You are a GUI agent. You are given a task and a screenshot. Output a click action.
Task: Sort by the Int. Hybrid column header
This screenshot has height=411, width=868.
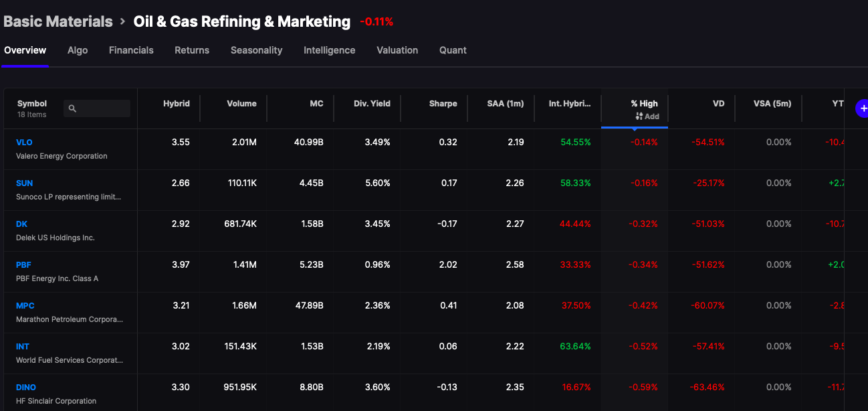pos(570,104)
